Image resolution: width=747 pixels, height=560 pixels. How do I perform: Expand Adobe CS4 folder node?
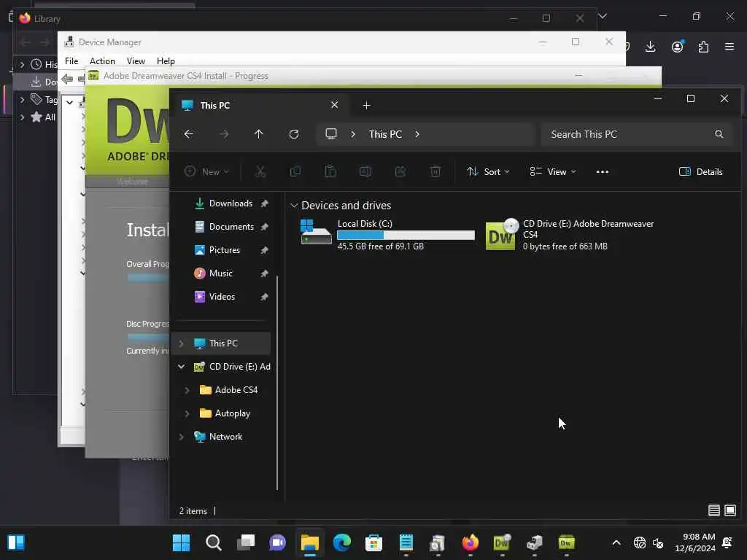click(x=187, y=390)
